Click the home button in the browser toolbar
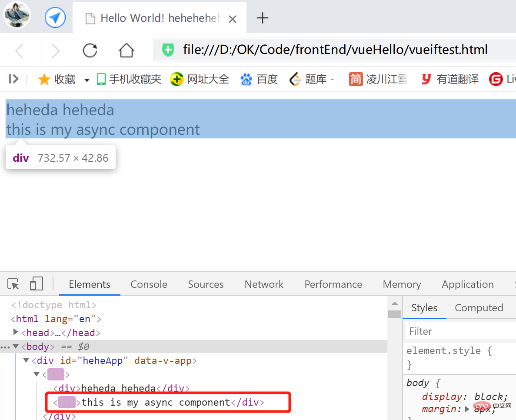This screenshot has height=420, width=516. (x=126, y=50)
